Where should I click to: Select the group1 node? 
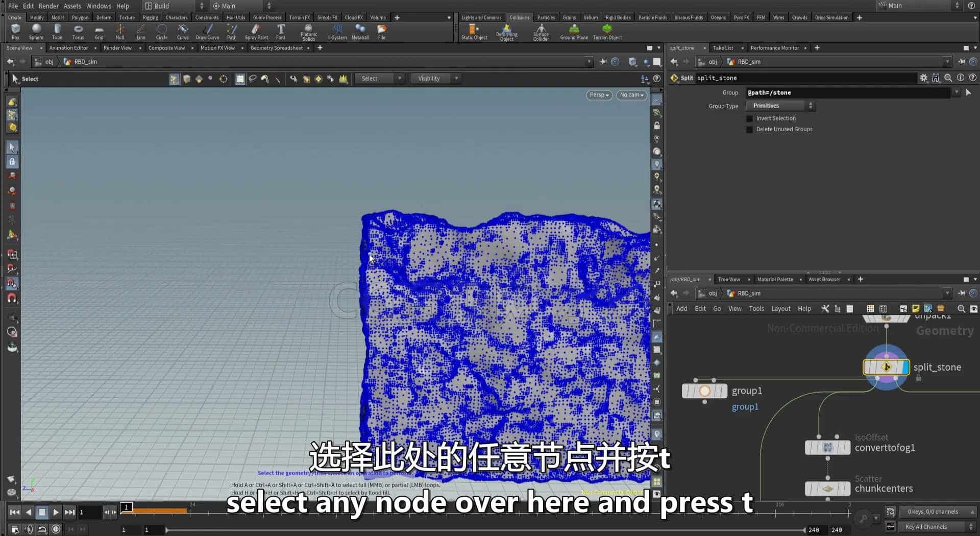point(704,391)
